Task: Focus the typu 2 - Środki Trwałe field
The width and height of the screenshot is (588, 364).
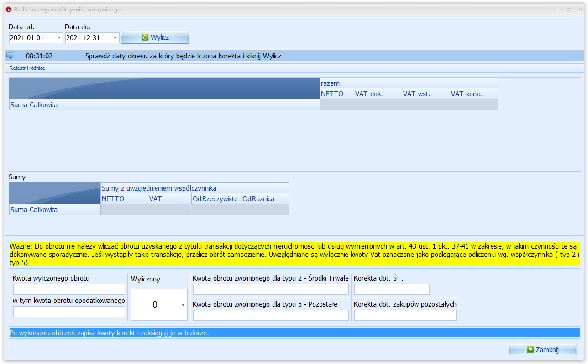Action: 271,289
